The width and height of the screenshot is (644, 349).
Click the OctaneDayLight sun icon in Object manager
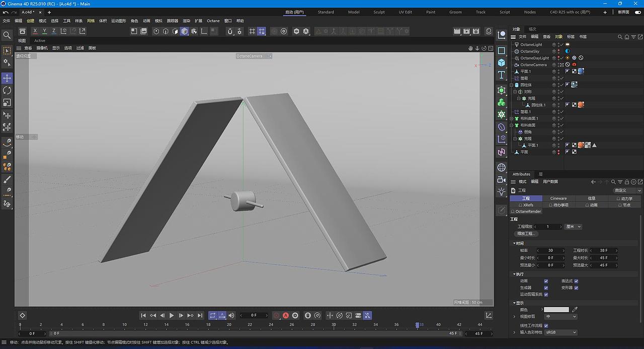click(x=567, y=57)
